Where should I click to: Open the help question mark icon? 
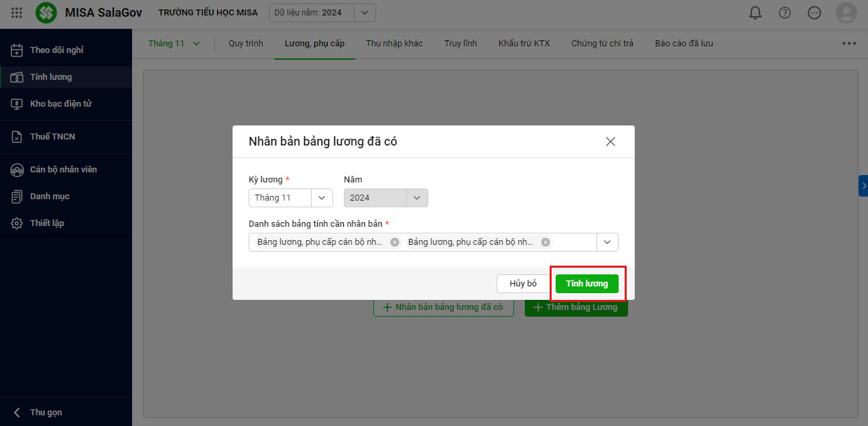[785, 13]
